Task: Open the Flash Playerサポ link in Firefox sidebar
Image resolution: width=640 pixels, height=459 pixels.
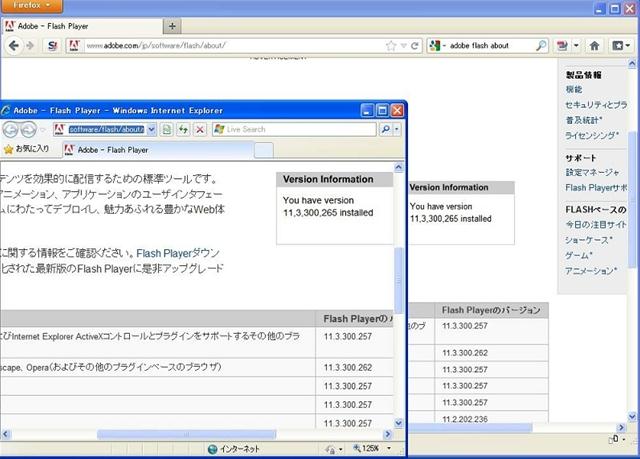Action: click(x=596, y=188)
